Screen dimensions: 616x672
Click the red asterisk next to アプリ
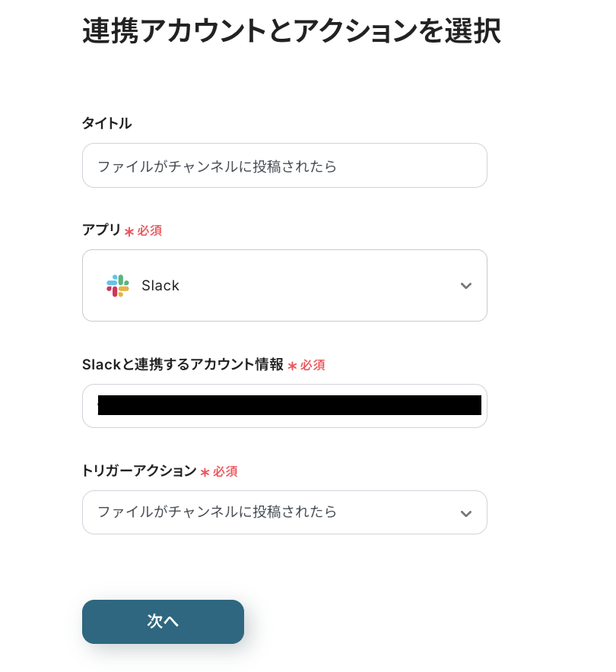[x=129, y=231]
